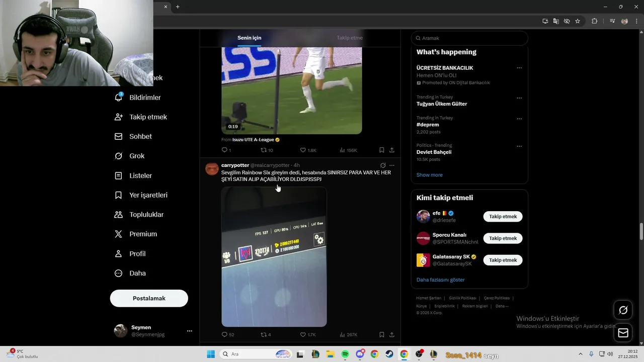This screenshot has height=362, width=644.
Task: Open more options for carrypotter's post
Action: point(392,165)
